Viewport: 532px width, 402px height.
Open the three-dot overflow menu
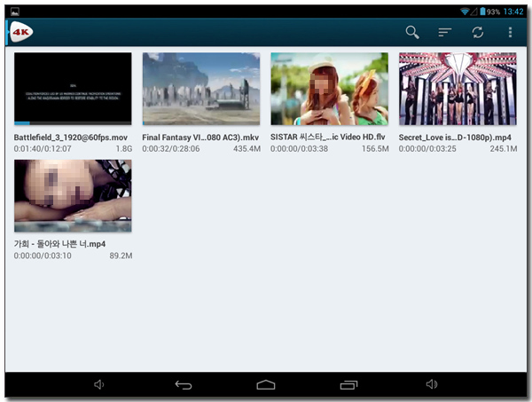click(510, 33)
